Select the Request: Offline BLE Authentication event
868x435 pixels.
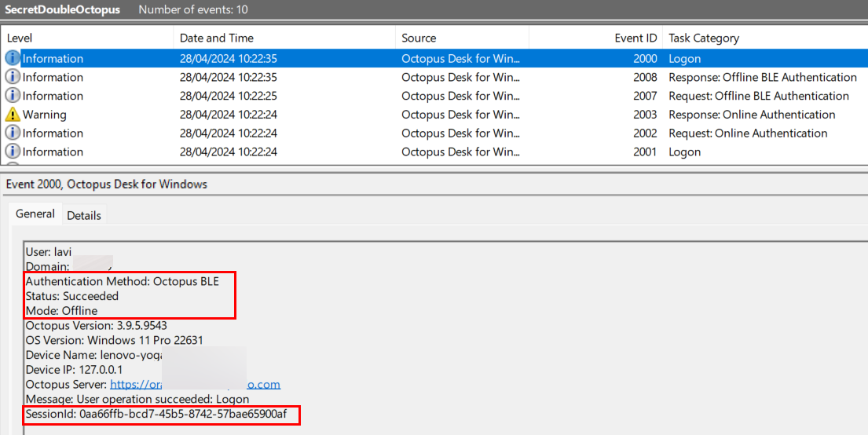click(434, 96)
